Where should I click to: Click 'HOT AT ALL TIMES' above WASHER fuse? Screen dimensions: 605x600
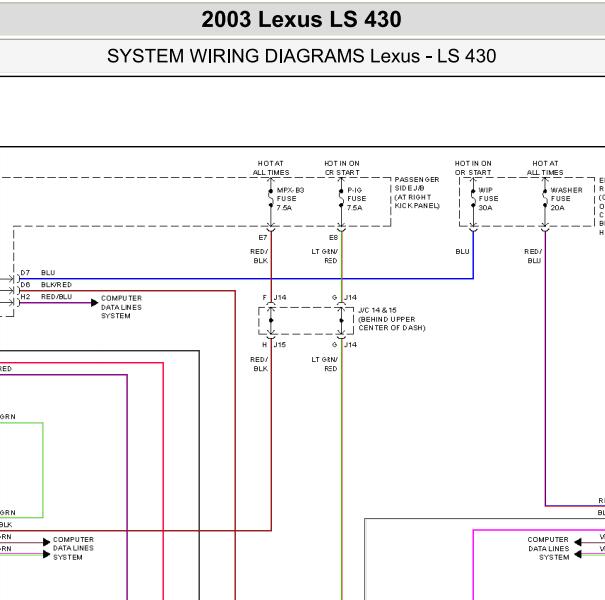[x=545, y=168]
